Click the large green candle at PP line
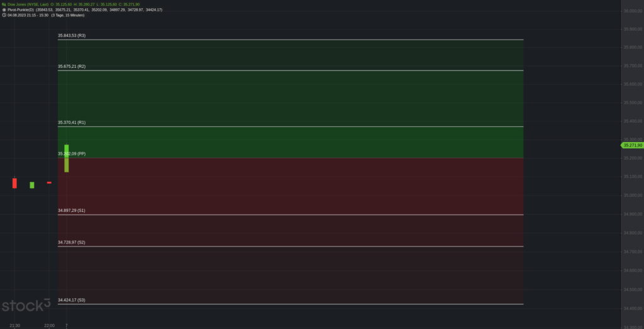644x329 pixels. 67,158
